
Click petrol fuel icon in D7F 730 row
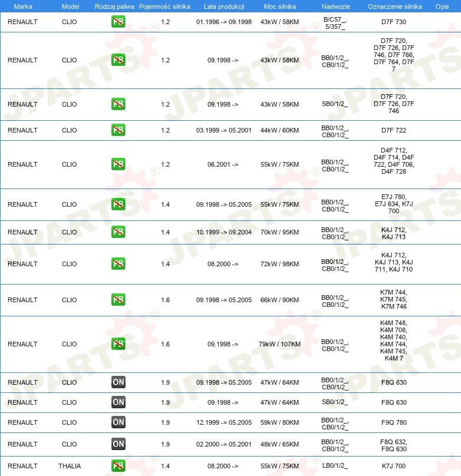[x=118, y=22]
